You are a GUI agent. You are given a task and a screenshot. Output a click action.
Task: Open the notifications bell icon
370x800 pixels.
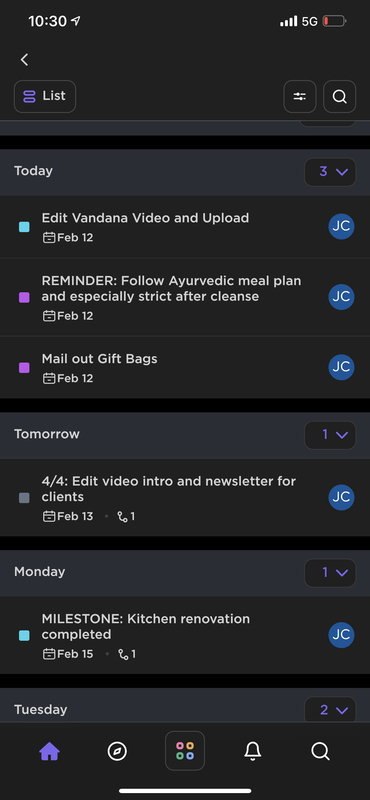(253, 751)
